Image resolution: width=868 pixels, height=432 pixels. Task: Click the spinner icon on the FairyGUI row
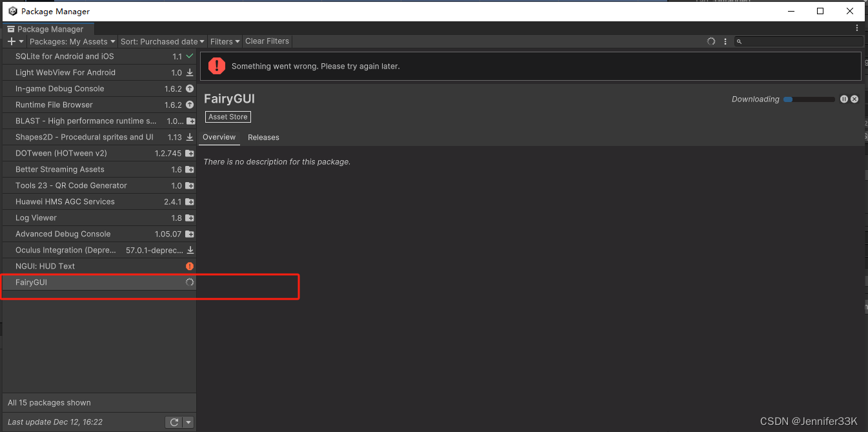pos(189,282)
